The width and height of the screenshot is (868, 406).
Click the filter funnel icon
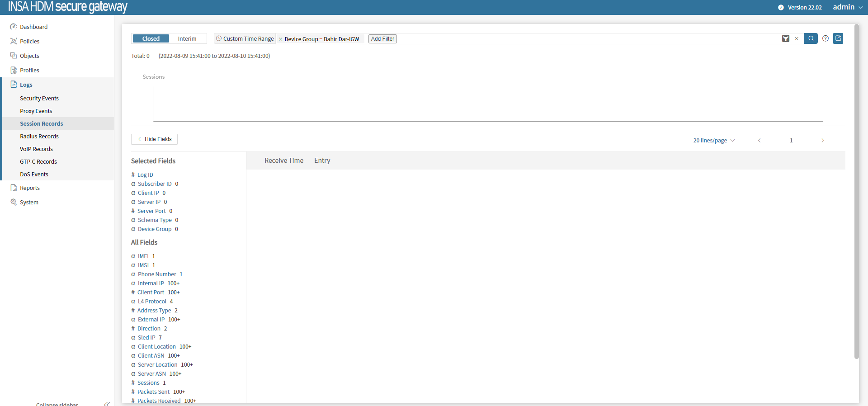tap(786, 39)
